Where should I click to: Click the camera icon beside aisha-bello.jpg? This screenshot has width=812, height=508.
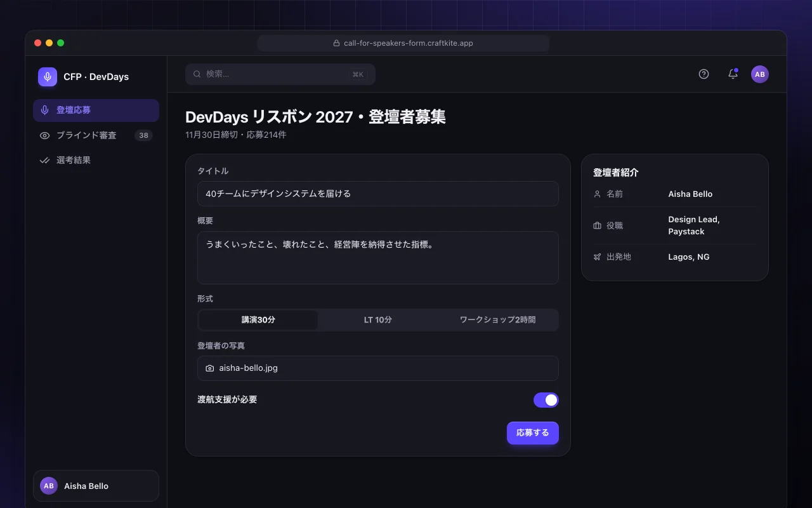pyautogui.click(x=210, y=368)
